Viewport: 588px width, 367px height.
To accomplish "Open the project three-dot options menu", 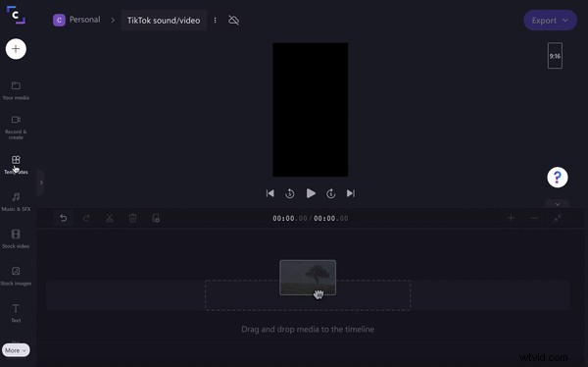I will (x=215, y=21).
